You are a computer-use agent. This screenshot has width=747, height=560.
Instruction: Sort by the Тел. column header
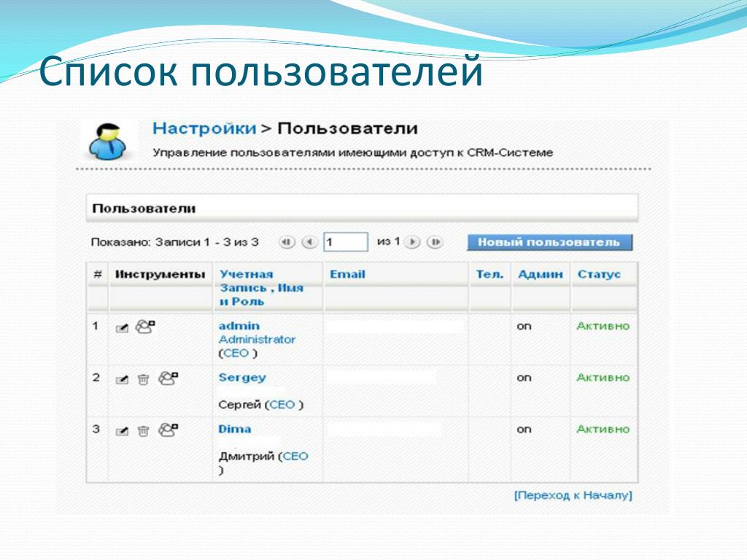(489, 274)
